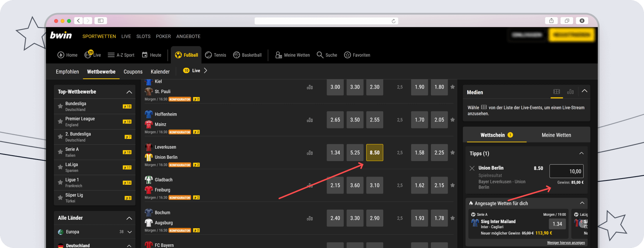Viewport: 644px width, 248px height.
Task: Switch to Empfohlen tab
Action: point(67,72)
